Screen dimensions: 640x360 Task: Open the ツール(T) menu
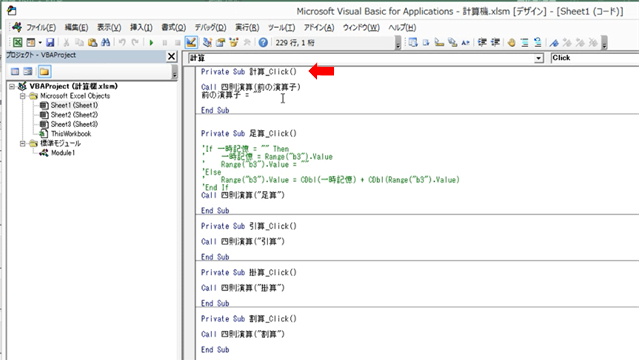click(x=282, y=27)
